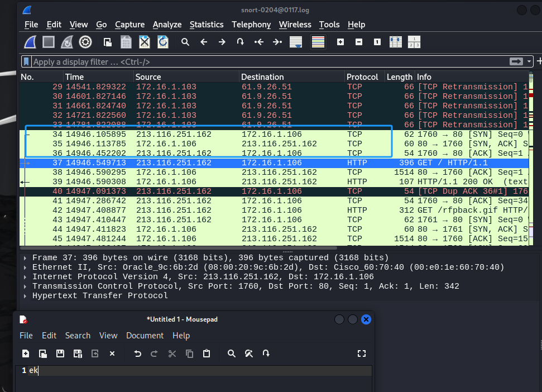Jump to the first packet
This screenshot has height=392, width=542.
point(259,42)
